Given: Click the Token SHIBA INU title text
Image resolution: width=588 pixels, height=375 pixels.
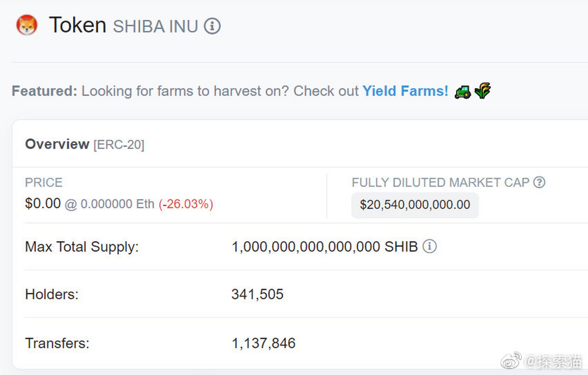Looking at the screenshot, I should 123,25.
